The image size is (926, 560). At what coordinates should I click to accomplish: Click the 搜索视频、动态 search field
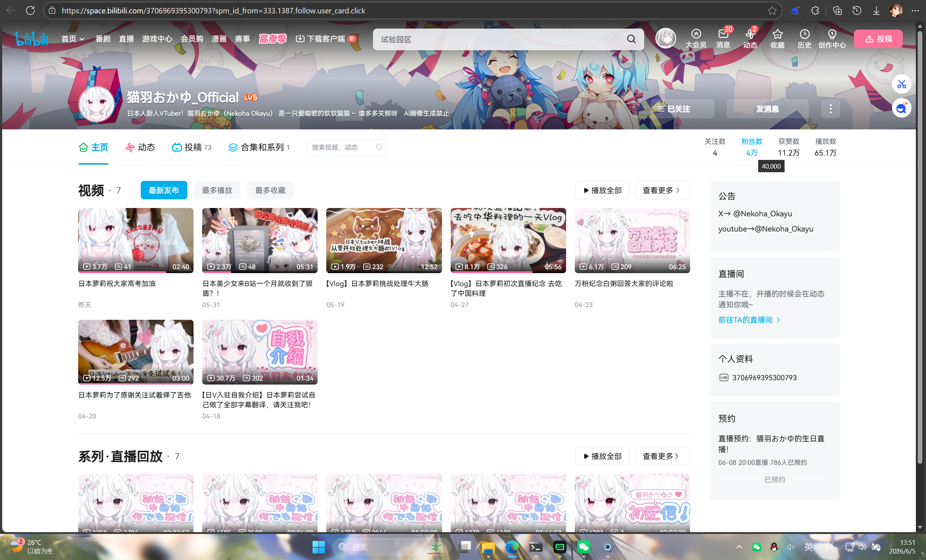[x=347, y=147]
